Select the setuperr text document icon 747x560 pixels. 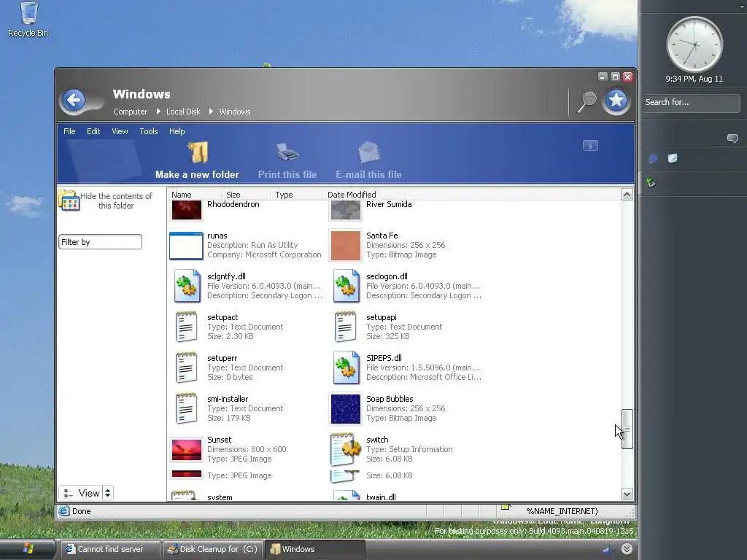click(x=186, y=367)
